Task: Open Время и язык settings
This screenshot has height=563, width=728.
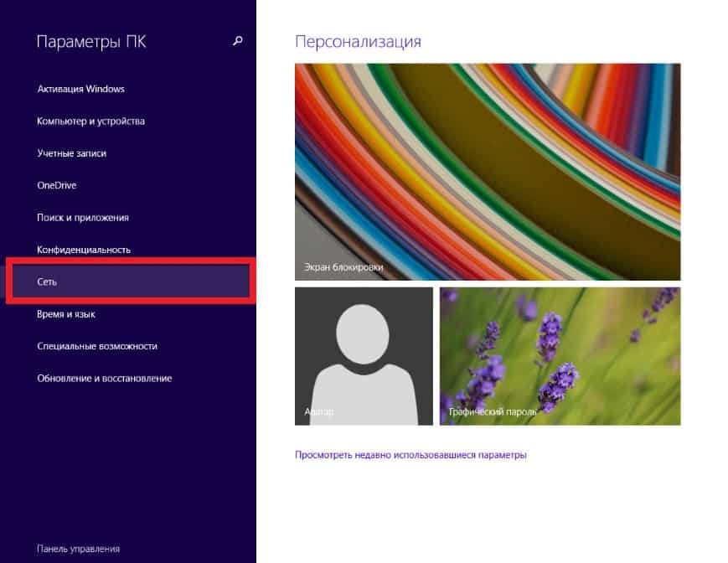Action: tap(66, 314)
